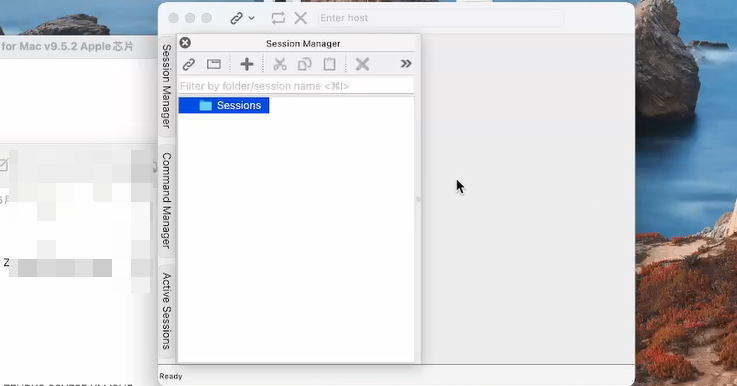Click the Copy icon in Session Manager toolbar
Screen dimensions: 737x386
pos(305,64)
